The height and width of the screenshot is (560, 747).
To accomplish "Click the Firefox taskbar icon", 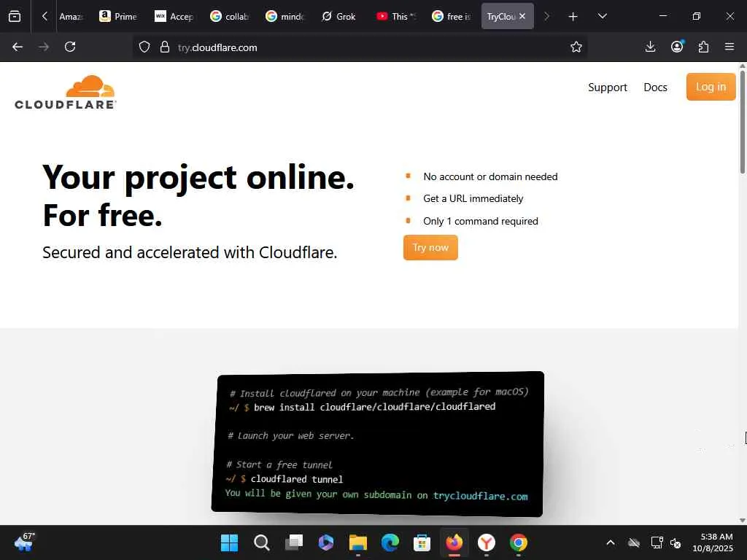I will 454,542.
